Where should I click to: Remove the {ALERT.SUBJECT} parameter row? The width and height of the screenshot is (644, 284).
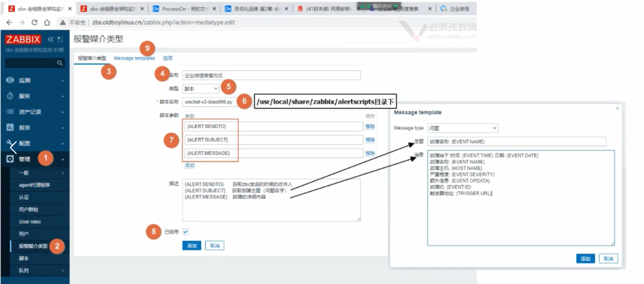(370, 139)
